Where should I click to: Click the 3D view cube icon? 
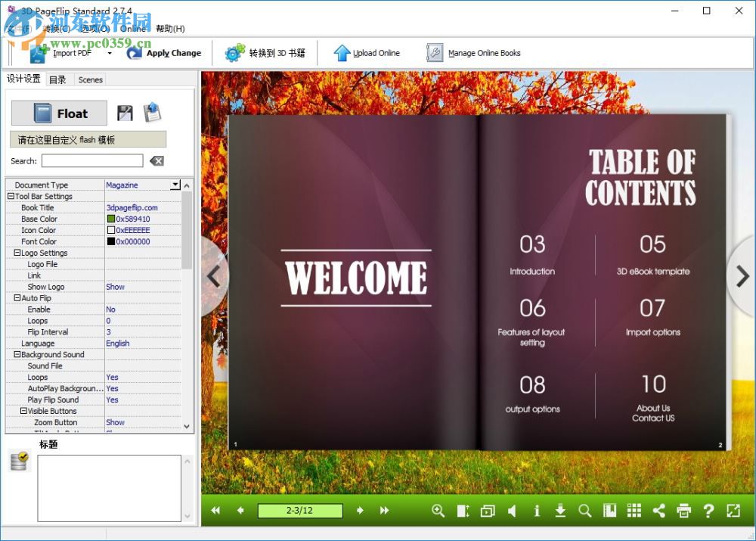coord(488,511)
